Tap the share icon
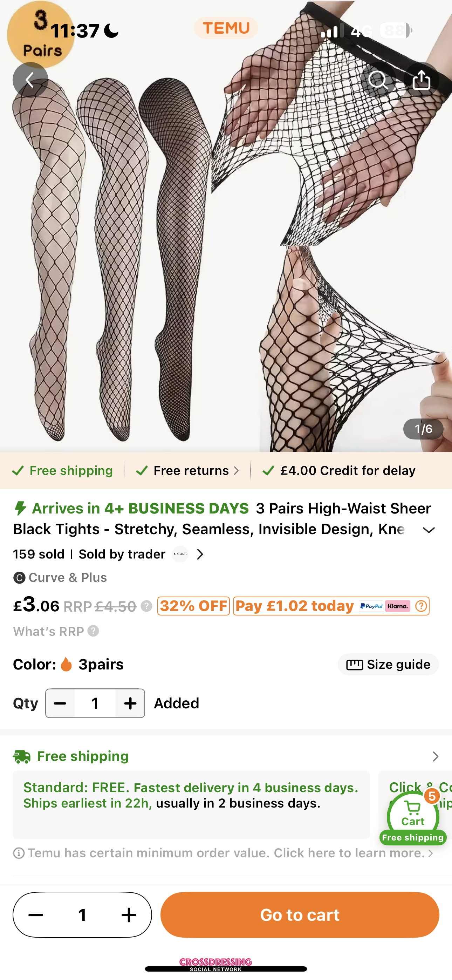The width and height of the screenshot is (452, 980). [x=421, y=80]
